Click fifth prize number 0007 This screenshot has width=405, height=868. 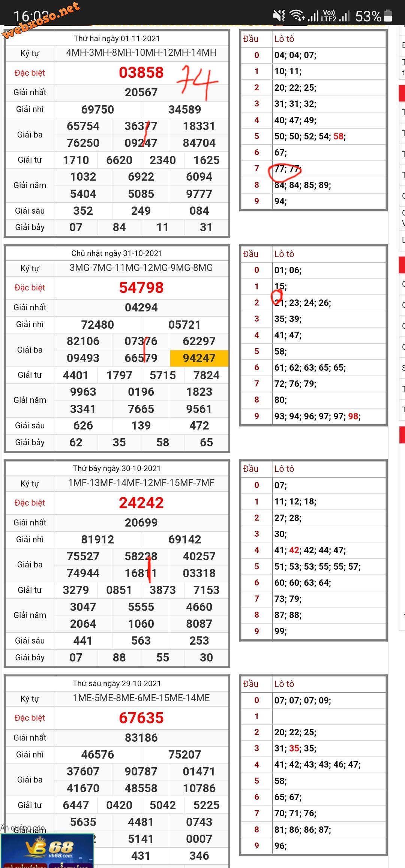[x=199, y=839]
